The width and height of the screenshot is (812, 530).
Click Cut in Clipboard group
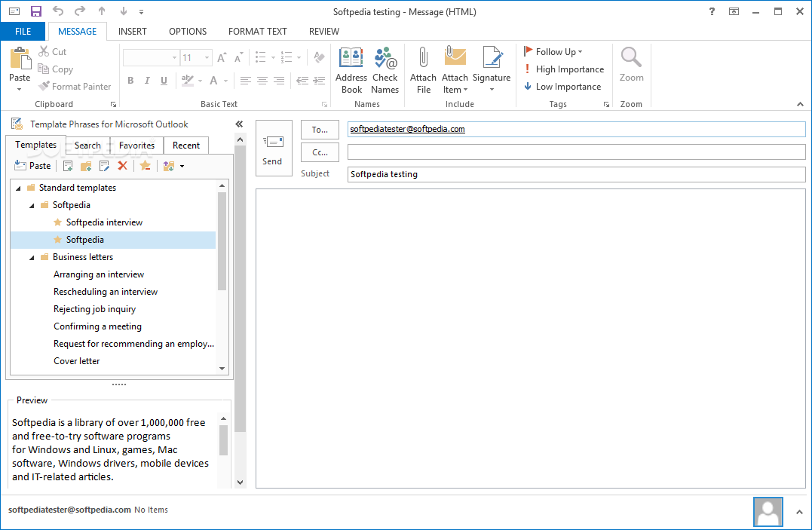53,52
